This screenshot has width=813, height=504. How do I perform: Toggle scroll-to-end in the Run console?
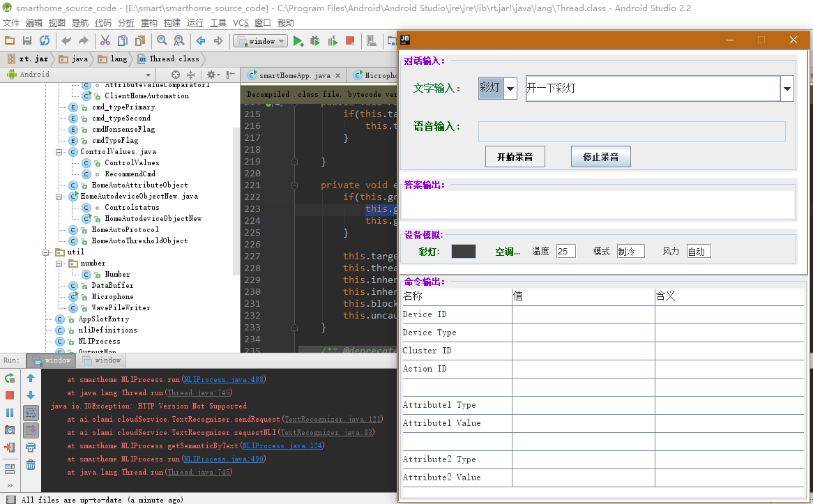point(31,430)
